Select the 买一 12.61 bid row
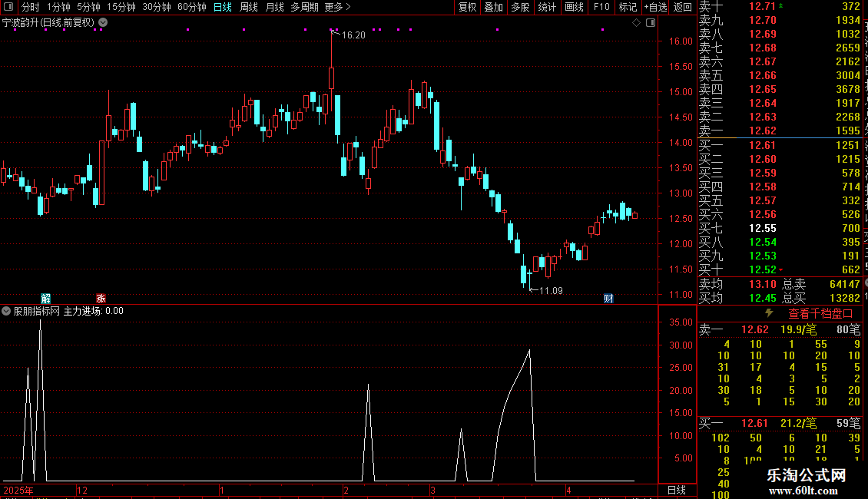 [780, 145]
